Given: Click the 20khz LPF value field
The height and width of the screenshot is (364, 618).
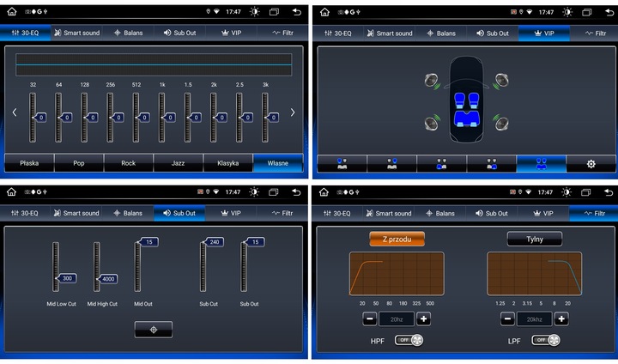Looking at the screenshot, I should coord(535,319).
